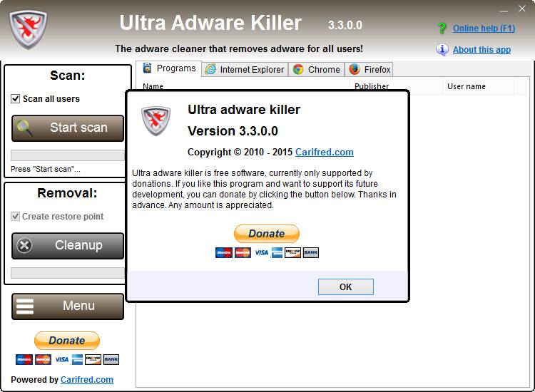The height and width of the screenshot is (392, 535).
Task: Click the American Express icon in left sidebar
Action: (77, 360)
